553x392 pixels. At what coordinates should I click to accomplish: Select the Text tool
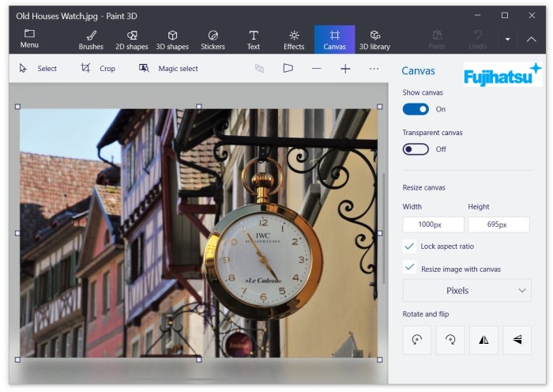(254, 40)
